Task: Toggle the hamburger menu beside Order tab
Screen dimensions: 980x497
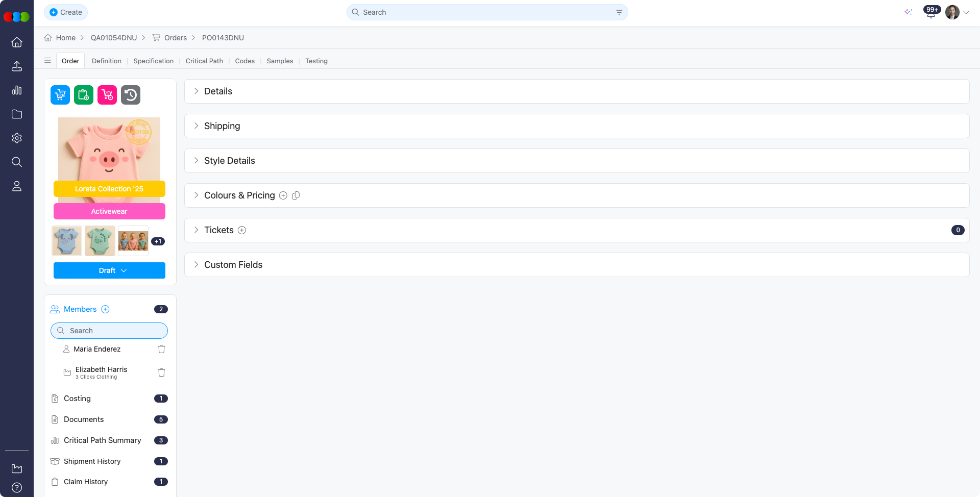Action: [x=47, y=61]
